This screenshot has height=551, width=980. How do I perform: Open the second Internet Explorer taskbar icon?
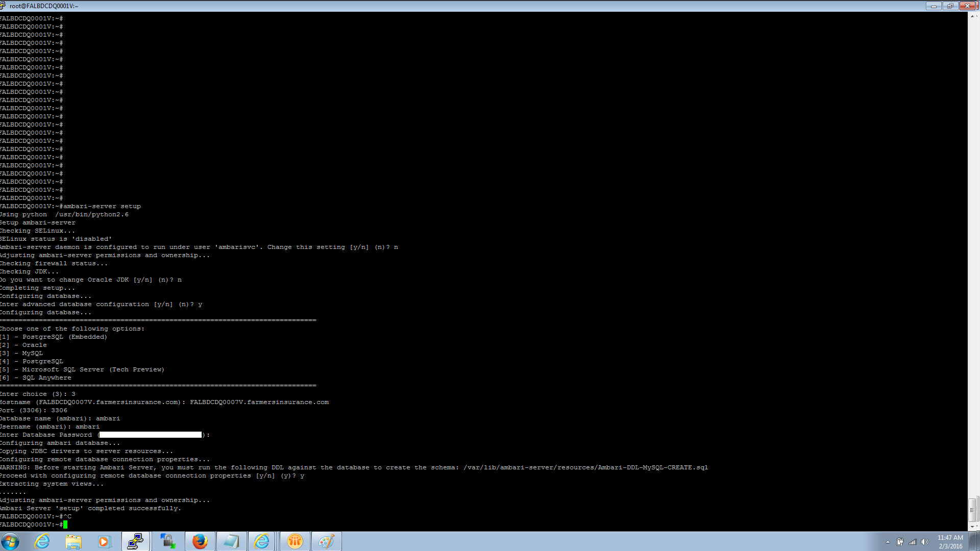(262, 541)
